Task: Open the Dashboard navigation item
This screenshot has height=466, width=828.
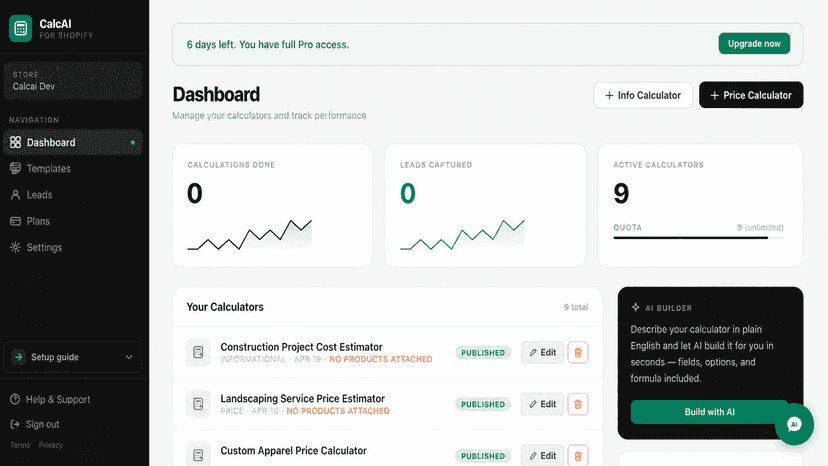Action: 73,143
